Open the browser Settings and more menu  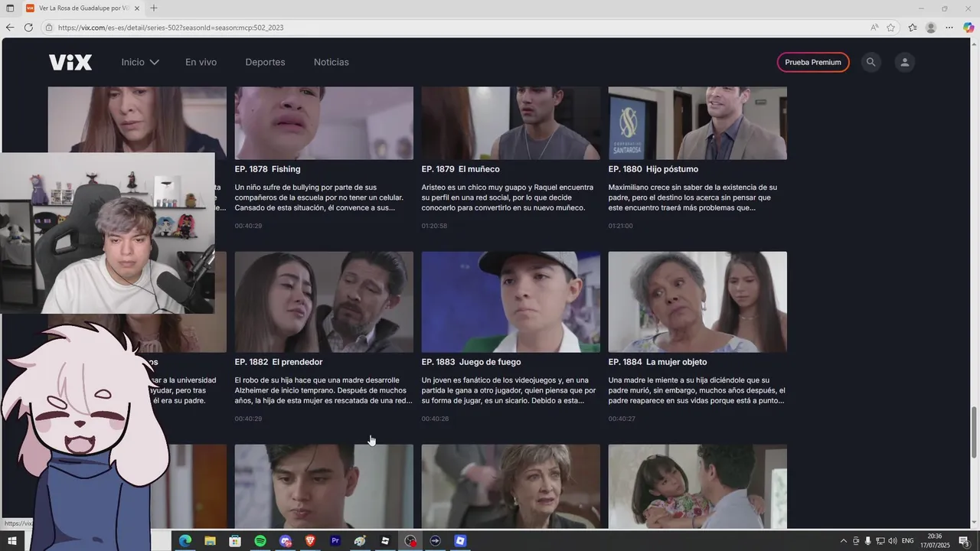pyautogui.click(x=949, y=28)
